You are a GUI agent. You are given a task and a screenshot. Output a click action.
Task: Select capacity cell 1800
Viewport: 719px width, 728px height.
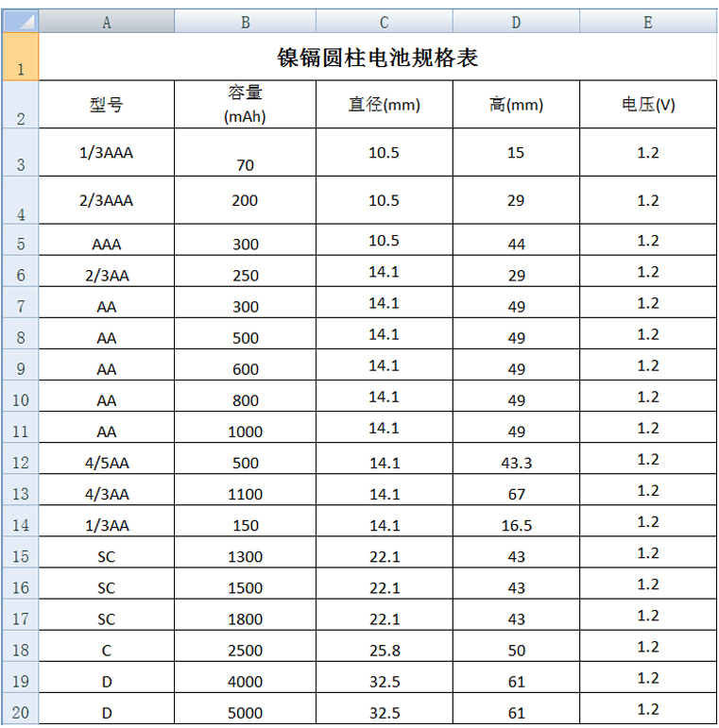[246, 615]
